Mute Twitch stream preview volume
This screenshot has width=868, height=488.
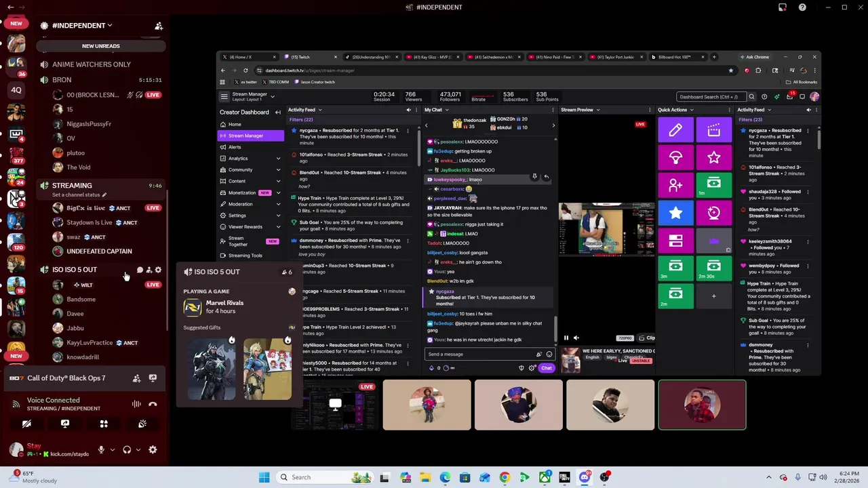tap(576, 338)
